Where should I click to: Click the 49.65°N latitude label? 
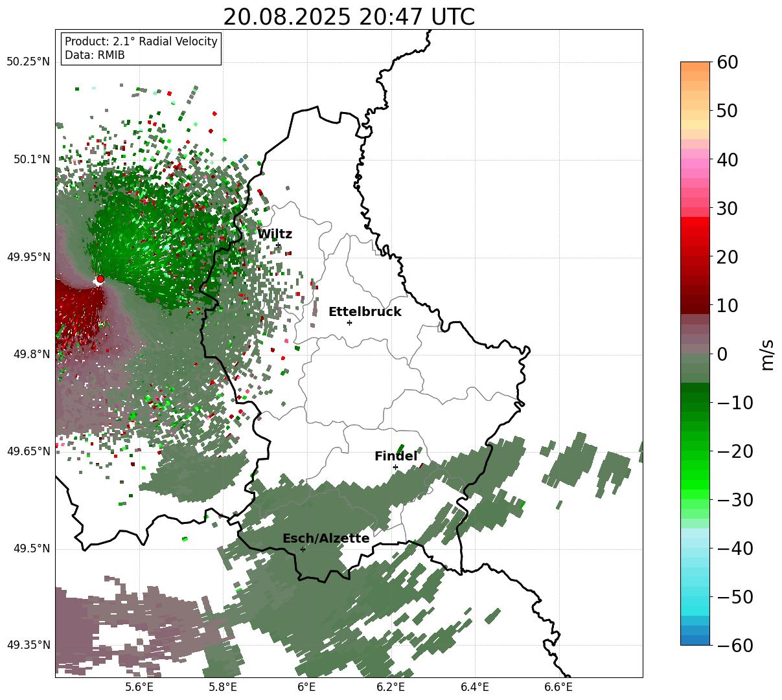pos(28,451)
